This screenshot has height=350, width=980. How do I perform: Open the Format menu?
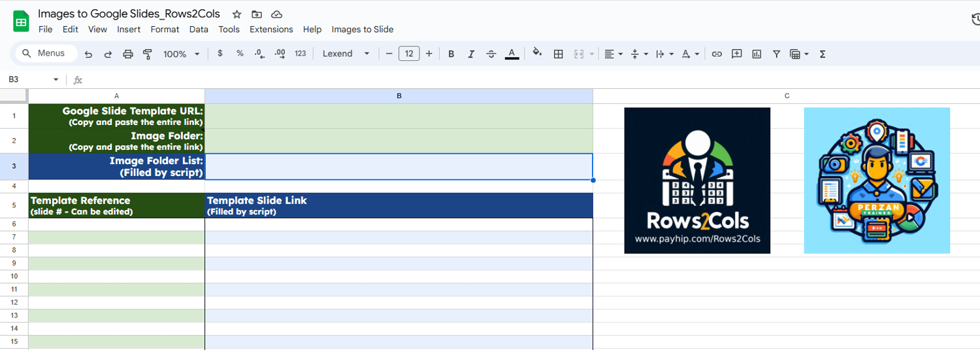[x=165, y=29]
